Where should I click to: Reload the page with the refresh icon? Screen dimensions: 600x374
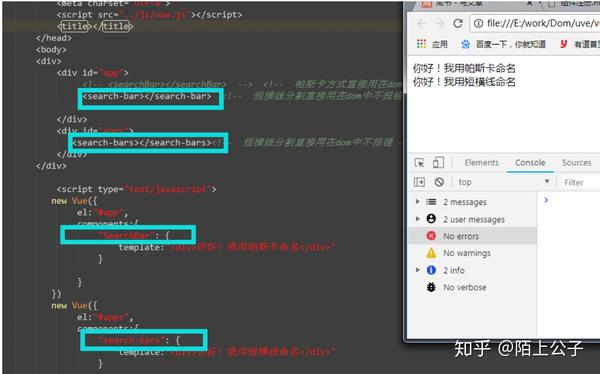point(458,23)
